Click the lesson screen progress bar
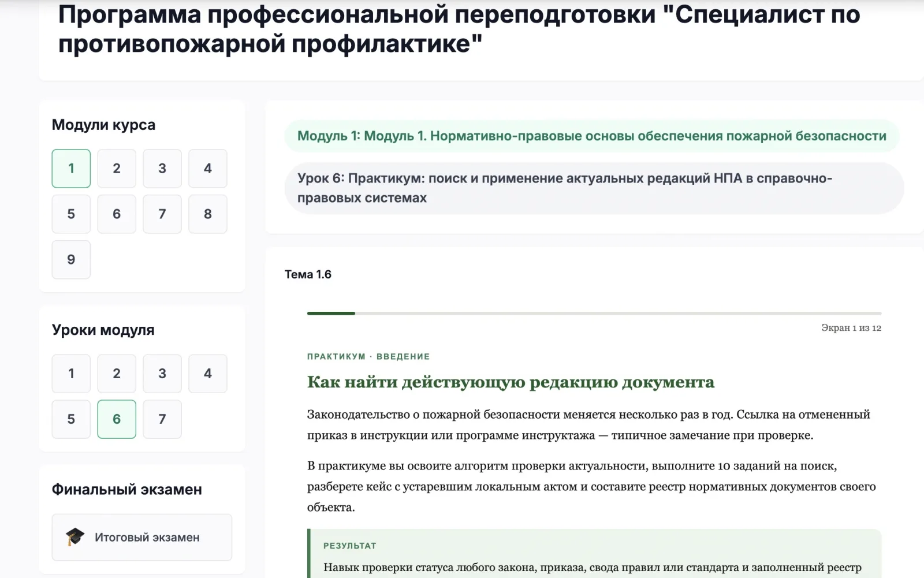The image size is (924, 578). pyautogui.click(x=594, y=314)
